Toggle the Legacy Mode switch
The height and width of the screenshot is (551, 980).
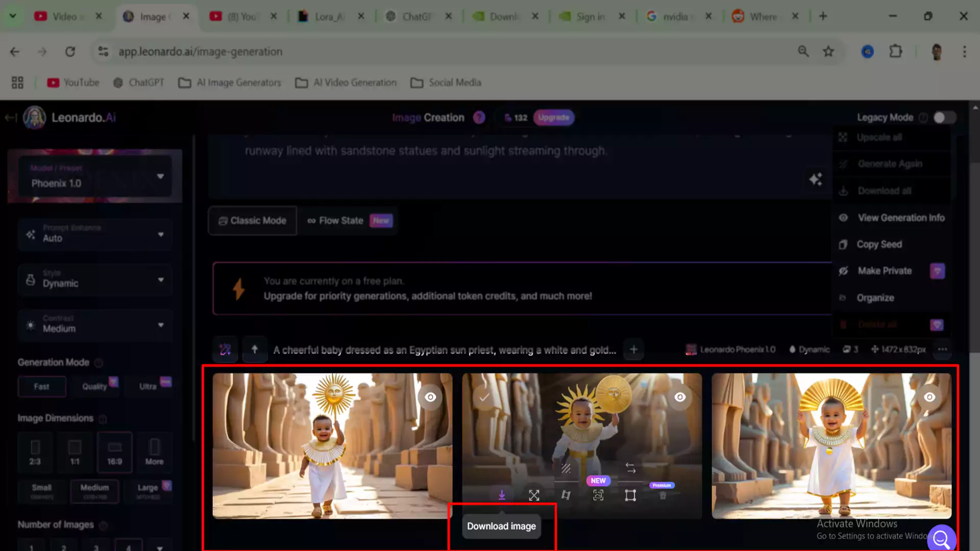pos(944,117)
